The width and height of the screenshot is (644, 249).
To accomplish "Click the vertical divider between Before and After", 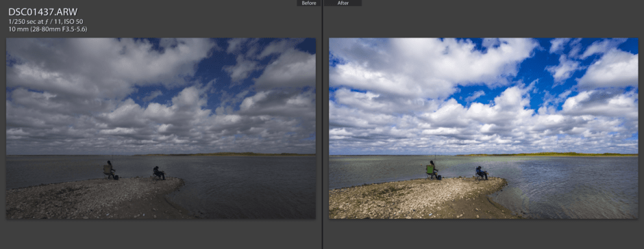I will (x=323, y=124).
